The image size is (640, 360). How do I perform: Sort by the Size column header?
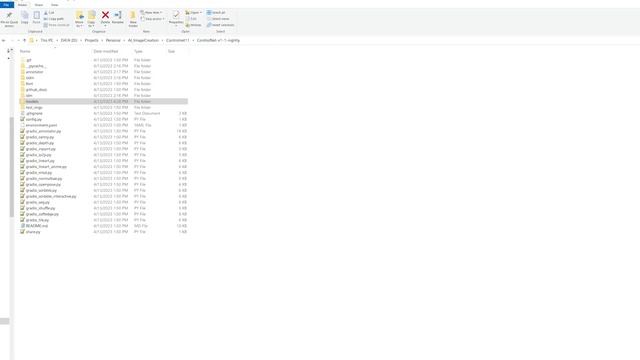click(x=171, y=51)
